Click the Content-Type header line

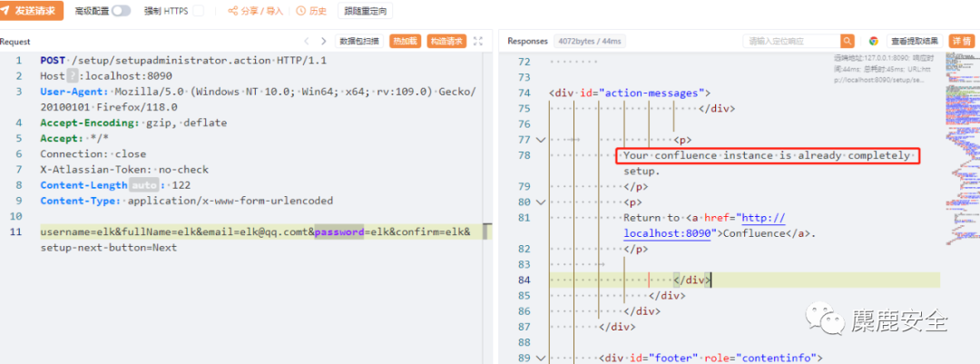pyautogui.click(x=187, y=201)
